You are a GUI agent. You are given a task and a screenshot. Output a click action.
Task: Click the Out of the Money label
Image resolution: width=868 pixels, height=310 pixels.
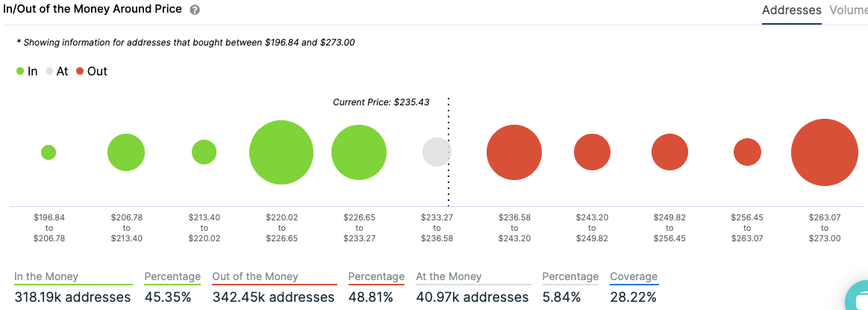coord(255,276)
